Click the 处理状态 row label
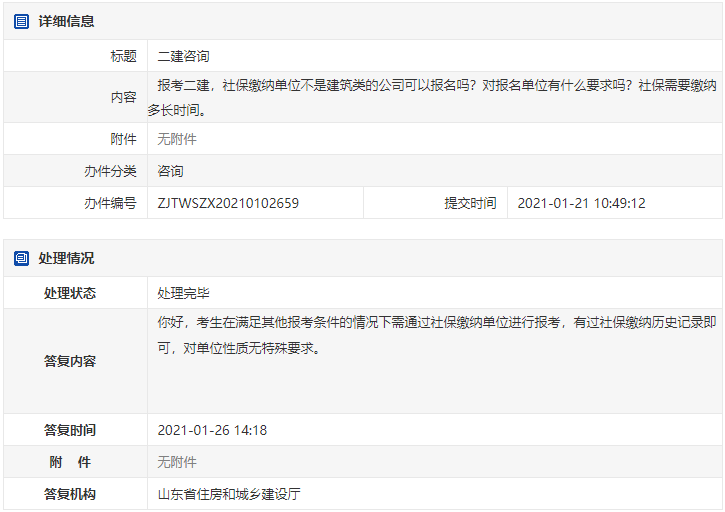The width and height of the screenshot is (725, 512). point(70,293)
